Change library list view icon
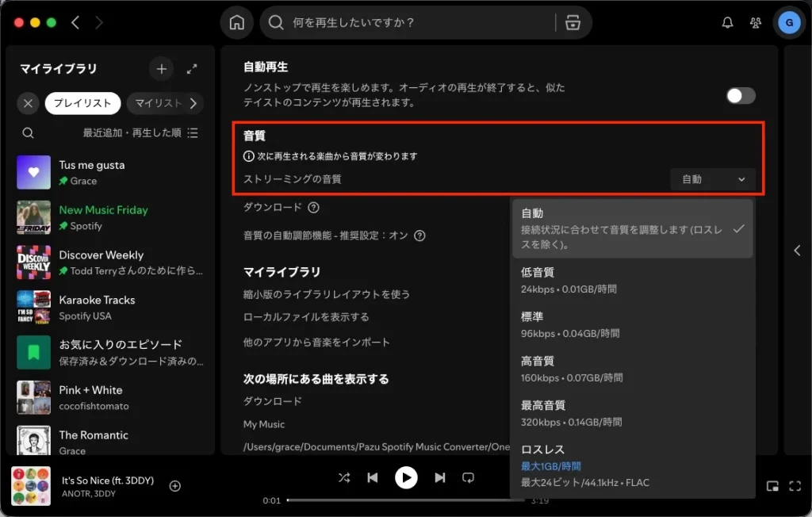 click(193, 133)
